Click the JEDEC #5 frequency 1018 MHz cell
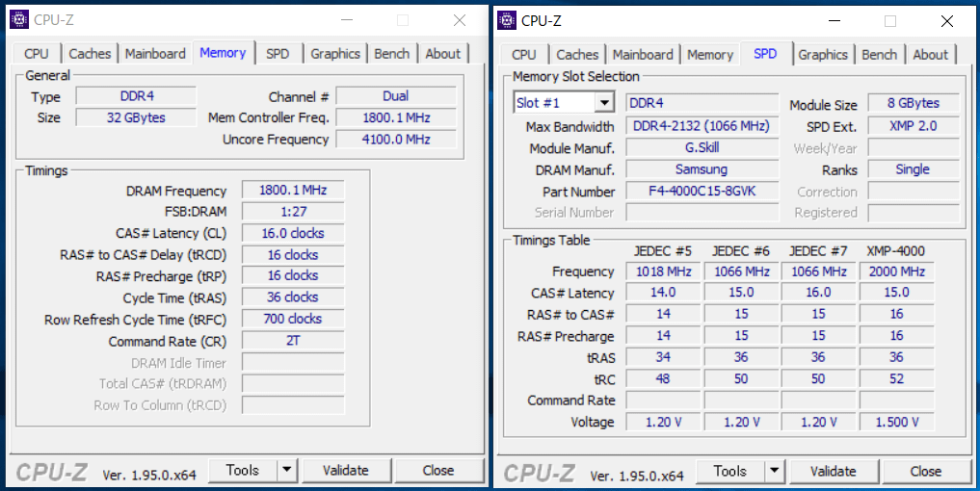Image resolution: width=980 pixels, height=491 pixels. 663,271
